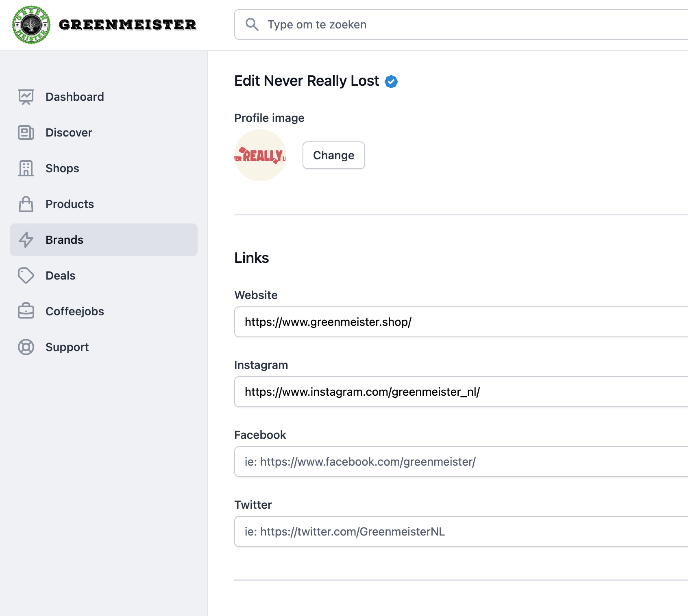The image size is (688, 616).
Task: Navigate to the Brands section
Action: tap(64, 240)
